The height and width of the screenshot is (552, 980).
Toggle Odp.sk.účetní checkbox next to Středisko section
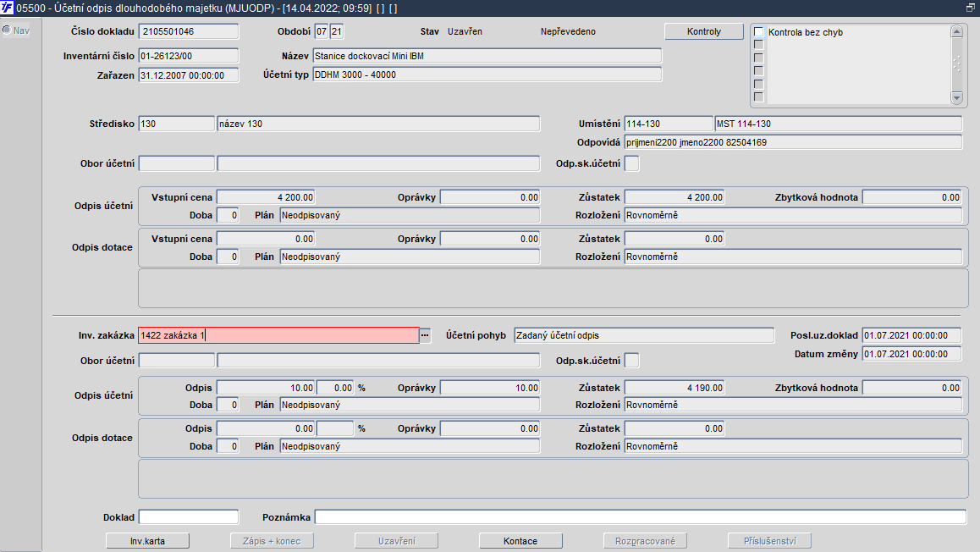click(x=632, y=163)
